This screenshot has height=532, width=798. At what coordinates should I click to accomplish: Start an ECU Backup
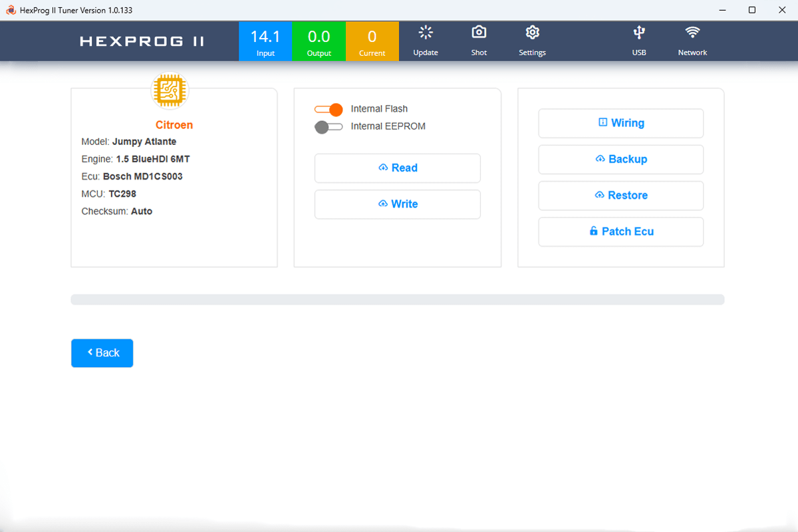[x=621, y=160]
